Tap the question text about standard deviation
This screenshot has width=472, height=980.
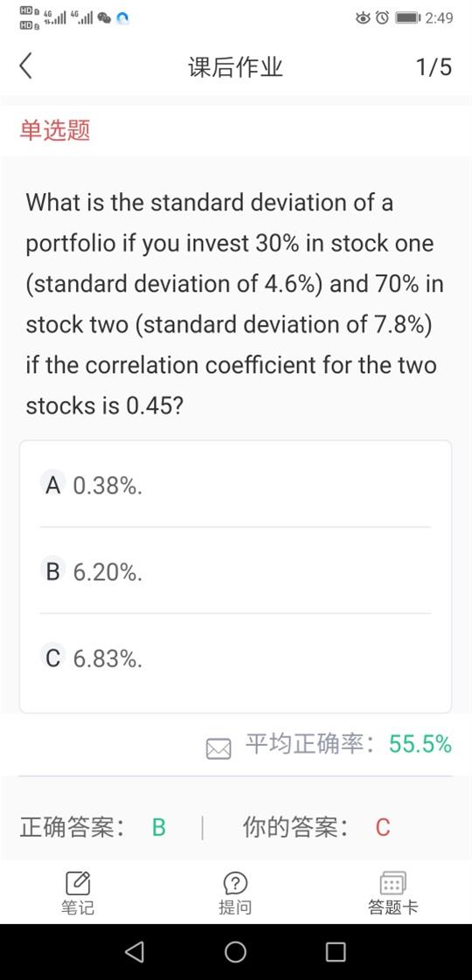click(x=234, y=304)
